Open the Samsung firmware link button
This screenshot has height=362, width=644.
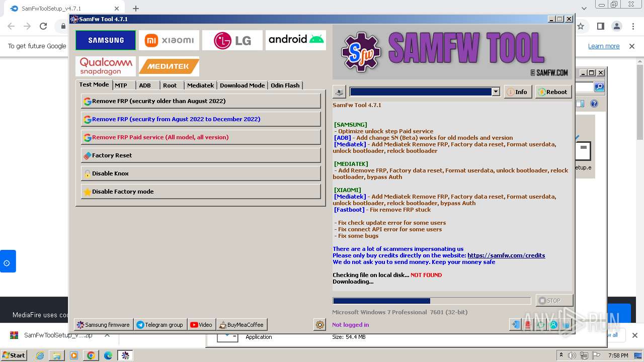[x=104, y=325]
